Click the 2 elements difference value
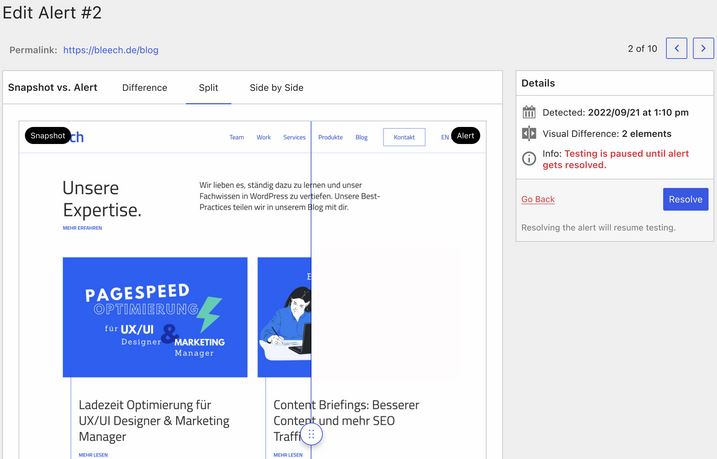717x459 pixels. tap(647, 134)
